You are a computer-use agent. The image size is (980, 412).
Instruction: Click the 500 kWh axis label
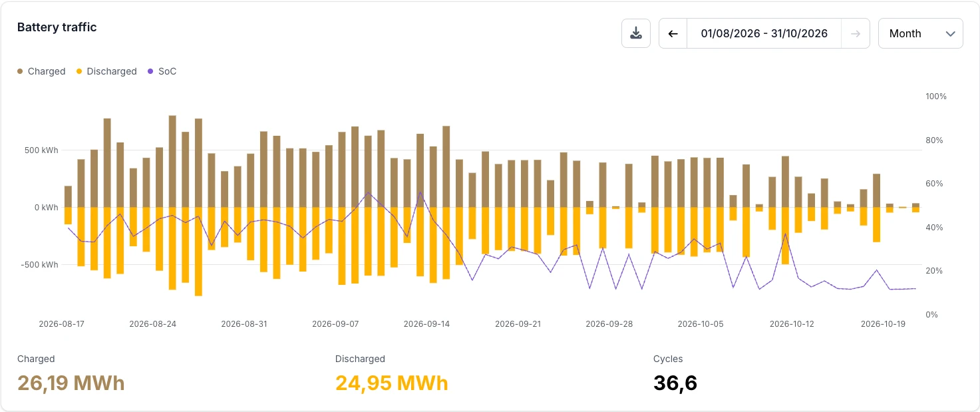pyautogui.click(x=41, y=150)
